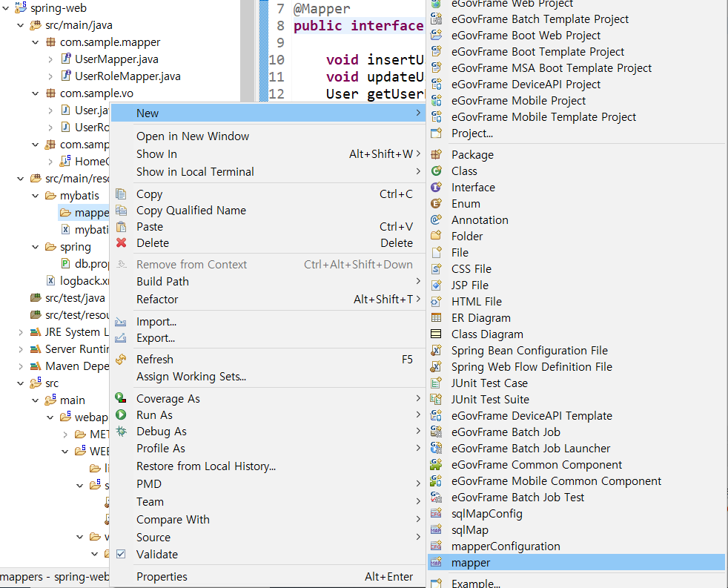Select Spring Web Flow Definition File
Image resolution: width=728 pixels, height=588 pixels.
[x=576, y=367]
